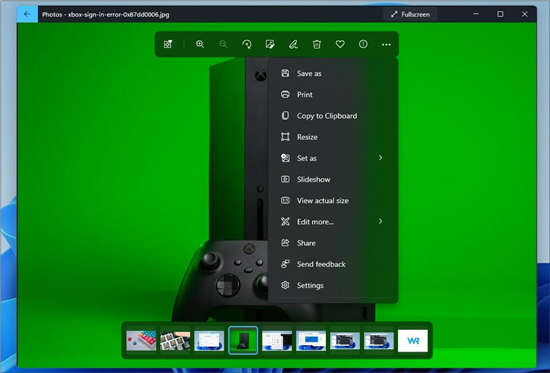Open the edit image icon

(270, 44)
